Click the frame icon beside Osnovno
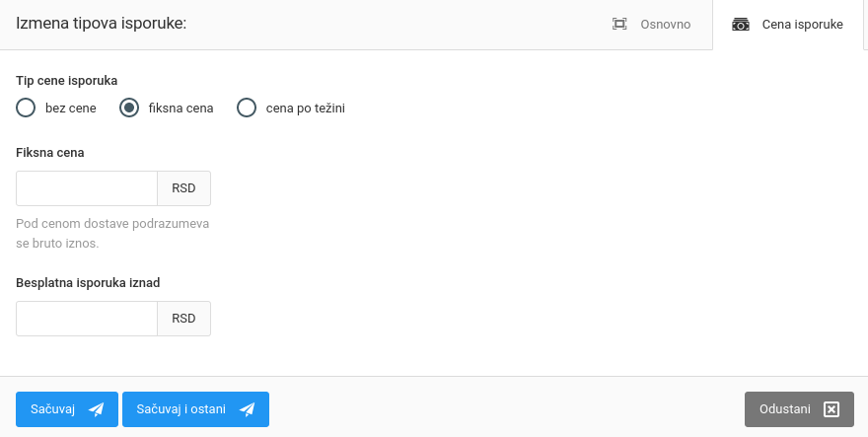 619,24
